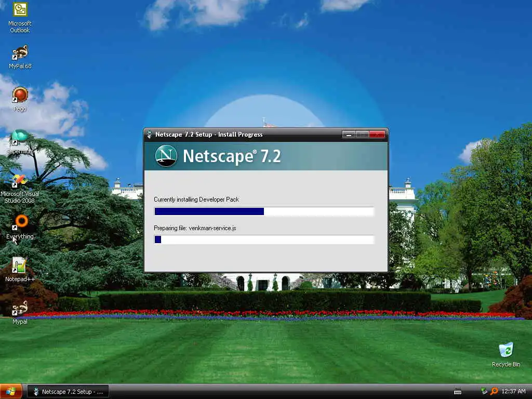The height and width of the screenshot is (399, 532).
Task: Close the Netscape 7.2 Setup window
Action: 377,135
